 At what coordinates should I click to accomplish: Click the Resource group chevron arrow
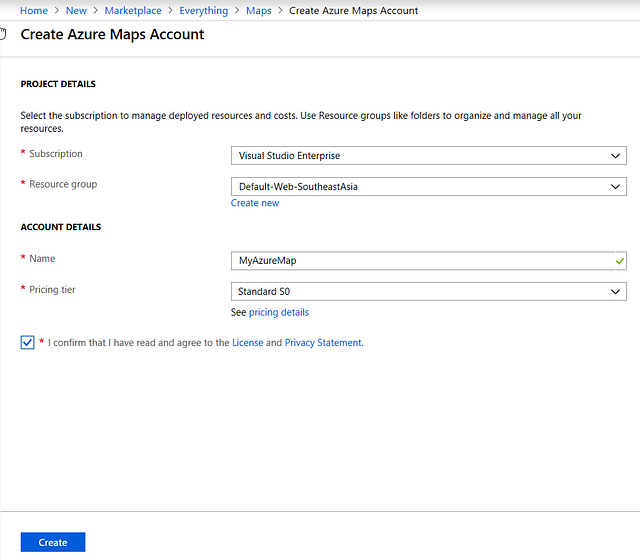coord(615,187)
